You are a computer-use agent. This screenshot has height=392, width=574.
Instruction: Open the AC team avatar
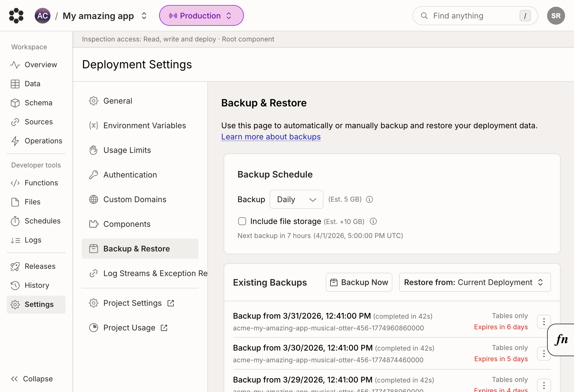coord(43,16)
